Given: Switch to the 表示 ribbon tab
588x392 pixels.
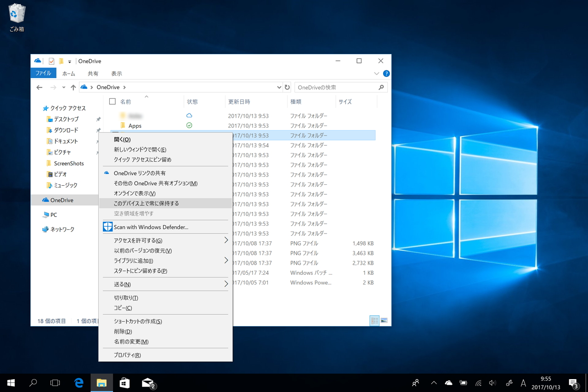Looking at the screenshot, I should click(x=116, y=73).
